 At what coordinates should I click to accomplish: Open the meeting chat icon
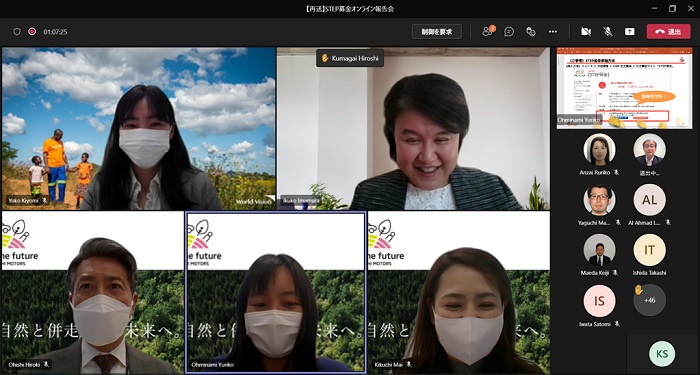[509, 32]
